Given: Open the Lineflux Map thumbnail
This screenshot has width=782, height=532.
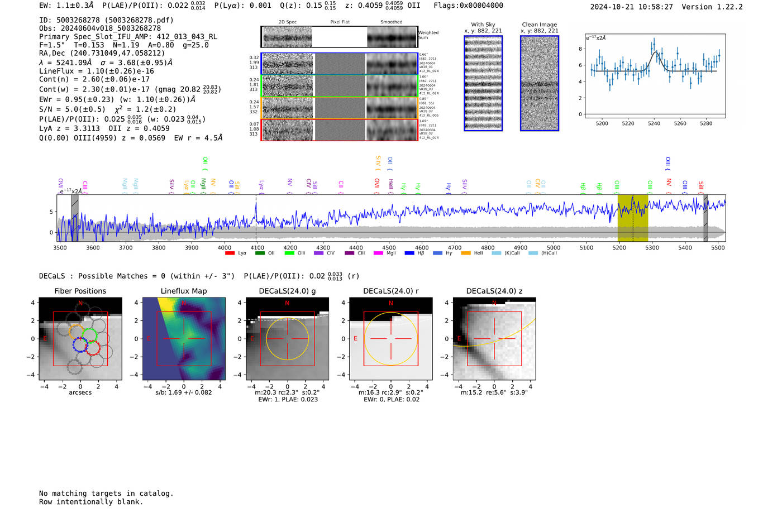Looking at the screenshot, I should [x=184, y=339].
